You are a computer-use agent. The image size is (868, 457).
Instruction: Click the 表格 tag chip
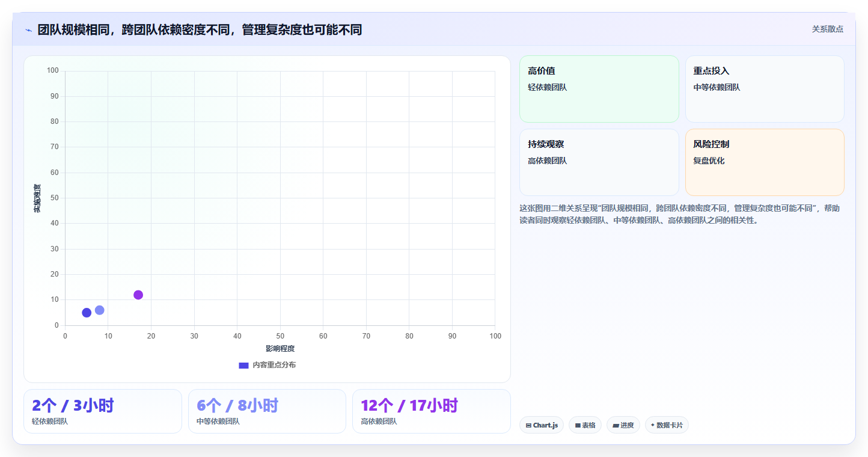(585, 425)
